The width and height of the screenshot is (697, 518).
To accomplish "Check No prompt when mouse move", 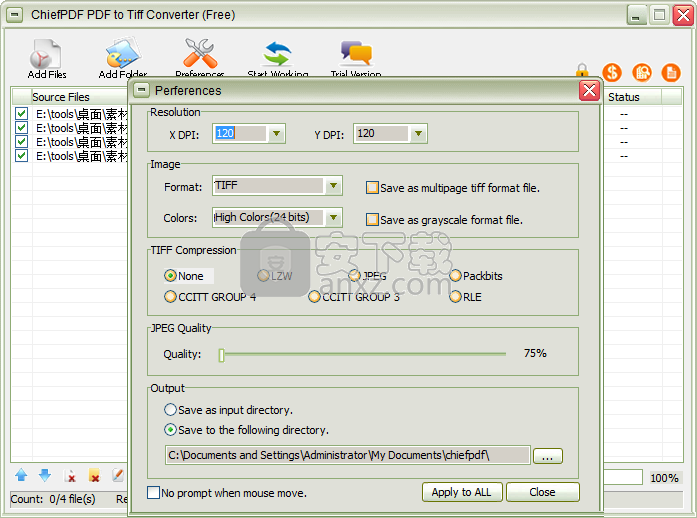I will (x=153, y=493).
